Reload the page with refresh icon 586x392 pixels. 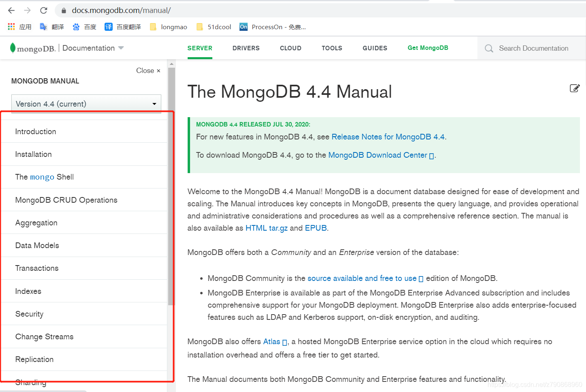coord(44,11)
